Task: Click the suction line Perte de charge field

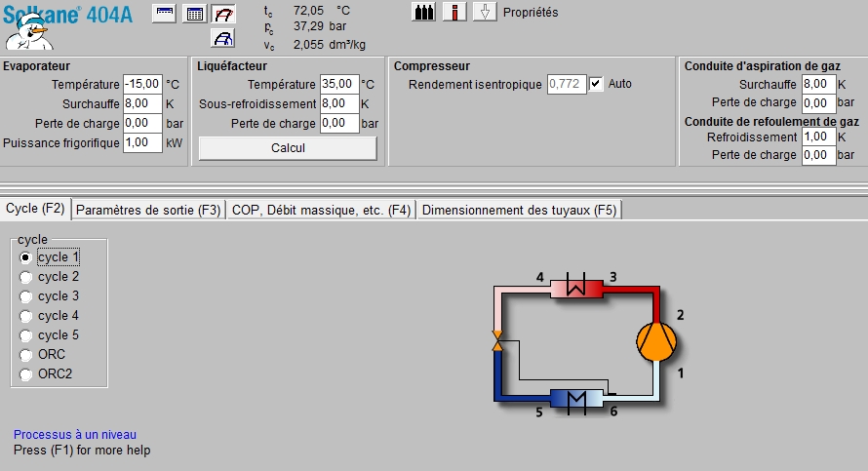Action: 818,103
